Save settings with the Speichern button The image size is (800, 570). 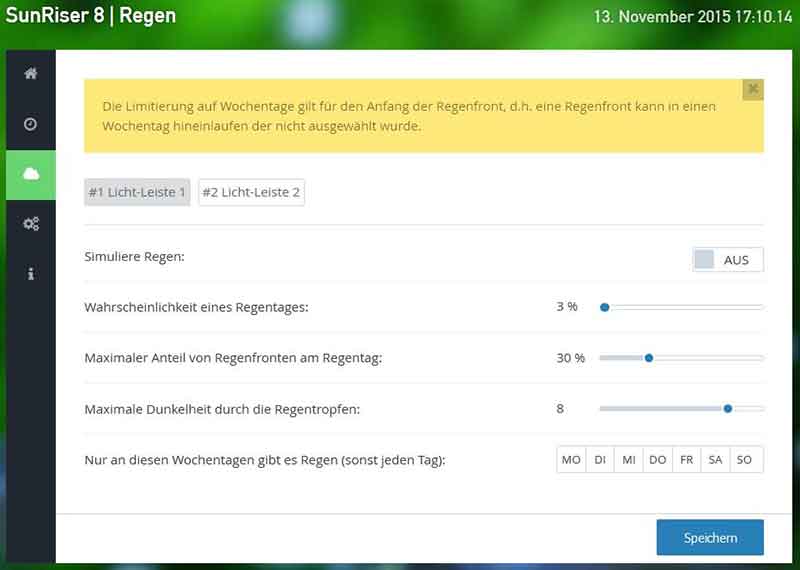(710, 538)
